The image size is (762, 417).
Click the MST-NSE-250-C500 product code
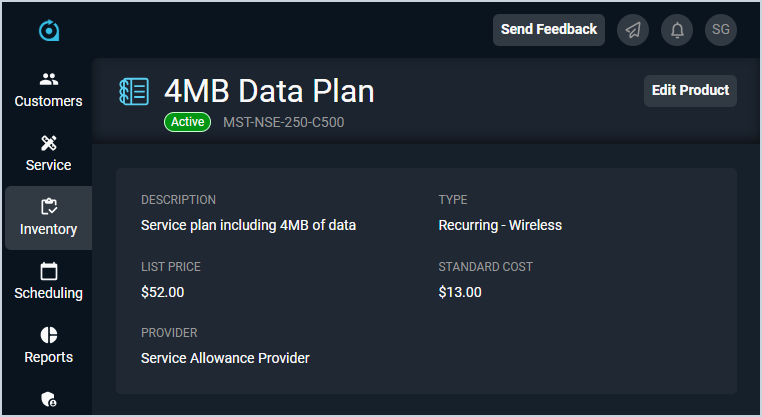pyautogui.click(x=283, y=122)
